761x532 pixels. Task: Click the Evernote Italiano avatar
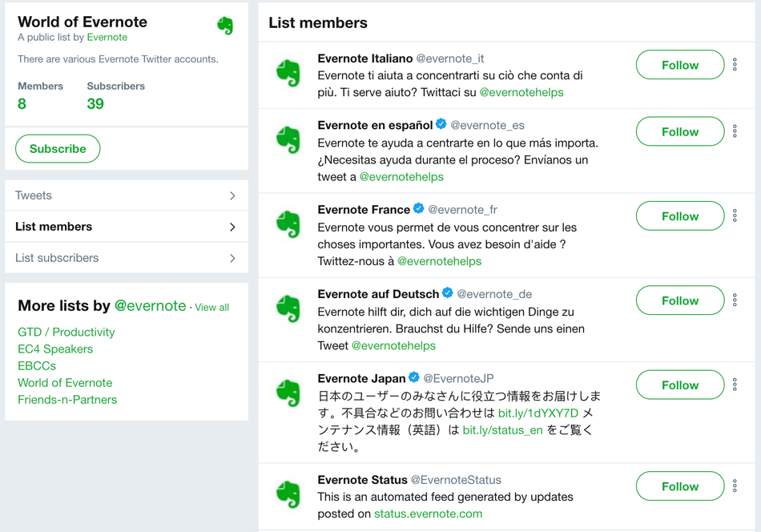point(288,71)
